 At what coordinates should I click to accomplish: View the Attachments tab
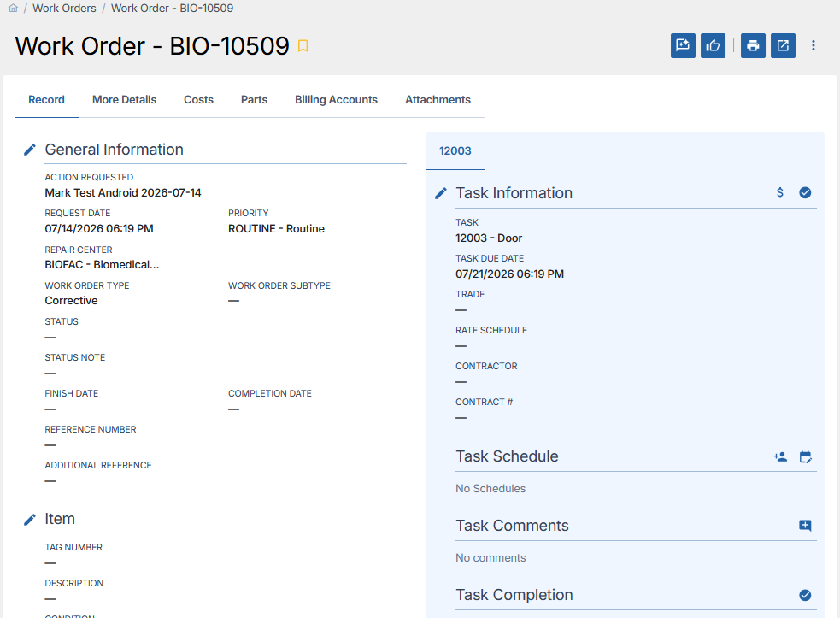click(x=438, y=100)
